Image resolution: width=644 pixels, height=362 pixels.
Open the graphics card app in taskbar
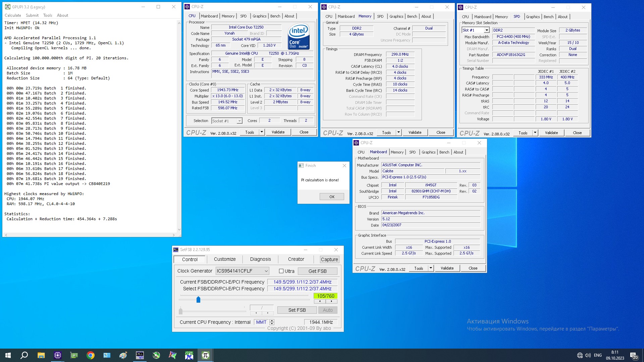[74, 355]
